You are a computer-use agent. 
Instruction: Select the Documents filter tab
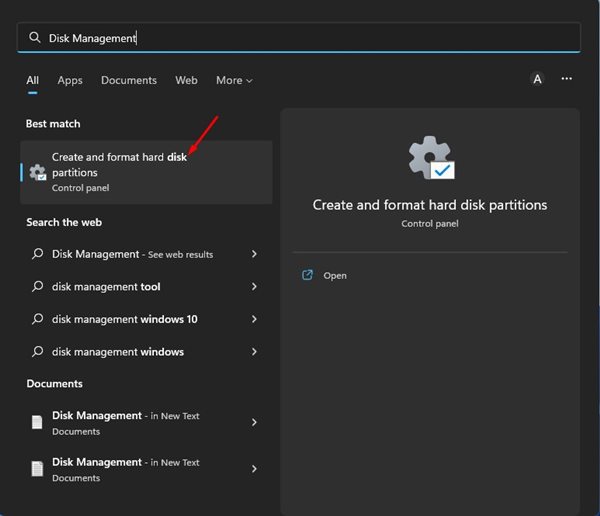pyautogui.click(x=129, y=80)
